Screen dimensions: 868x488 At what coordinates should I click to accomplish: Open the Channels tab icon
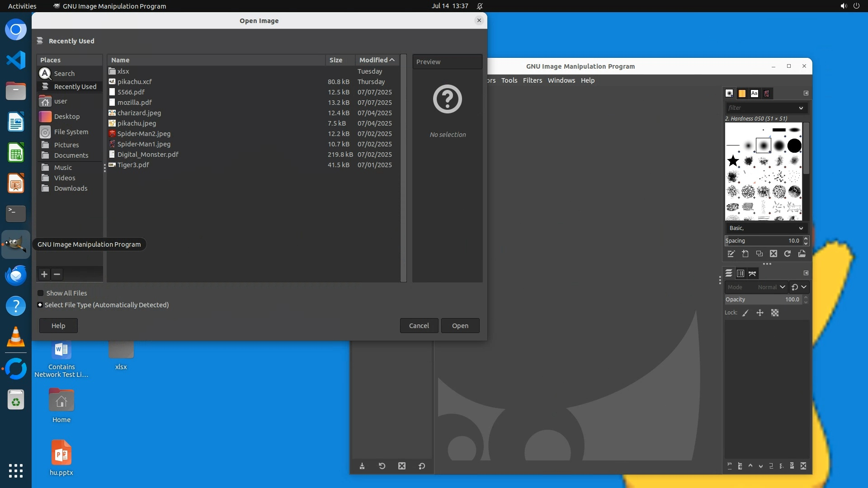pyautogui.click(x=741, y=273)
